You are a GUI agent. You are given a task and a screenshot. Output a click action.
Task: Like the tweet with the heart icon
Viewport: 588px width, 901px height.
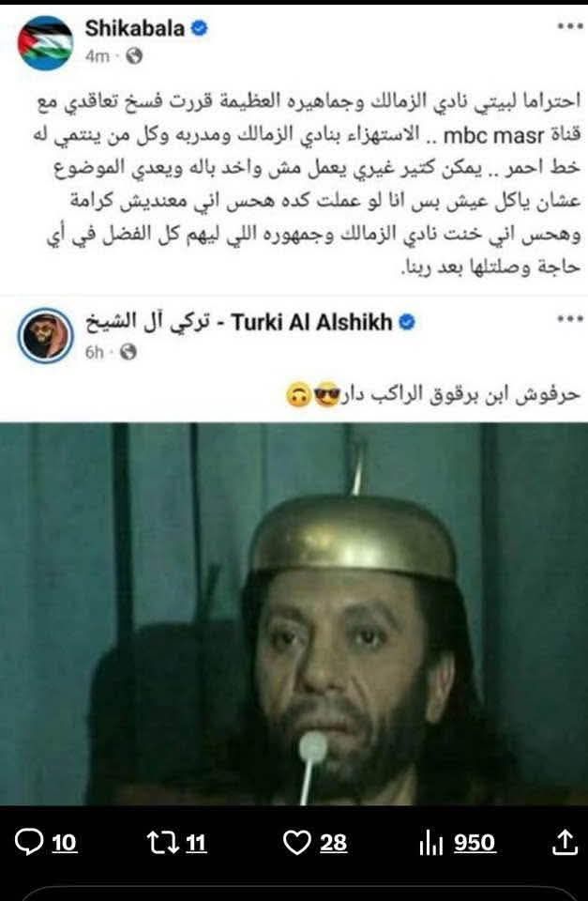tap(297, 844)
